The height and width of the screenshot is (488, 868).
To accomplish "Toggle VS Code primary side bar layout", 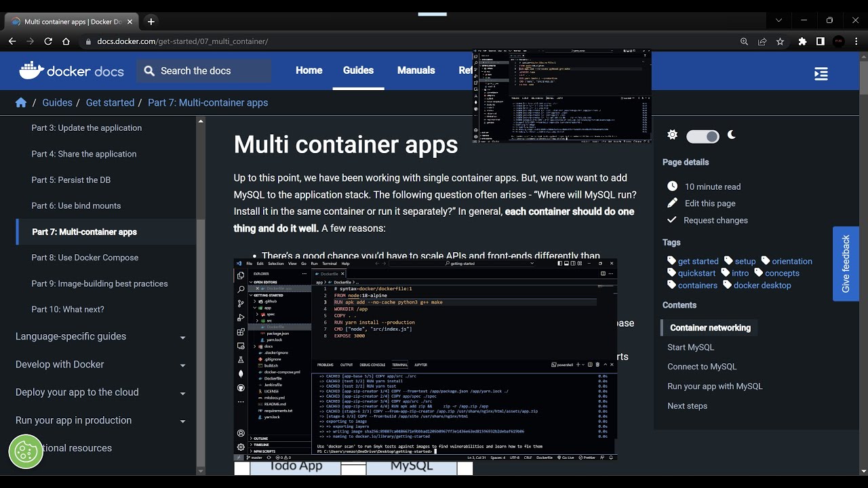I will (x=560, y=263).
